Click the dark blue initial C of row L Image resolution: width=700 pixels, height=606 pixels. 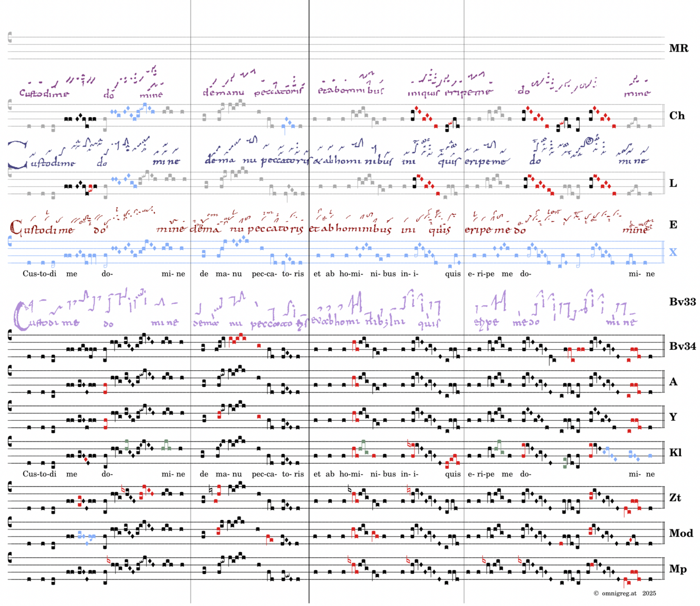[x=16, y=155]
